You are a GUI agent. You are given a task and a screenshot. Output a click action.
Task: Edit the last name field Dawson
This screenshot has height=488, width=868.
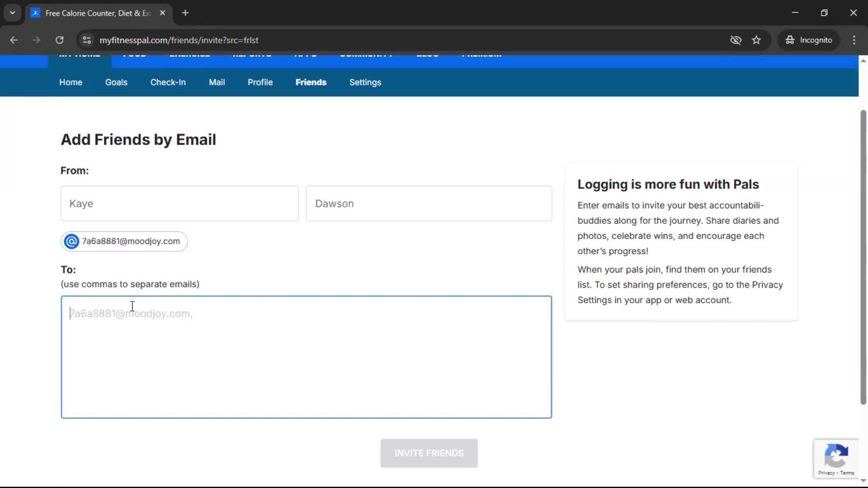tap(429, 203)
